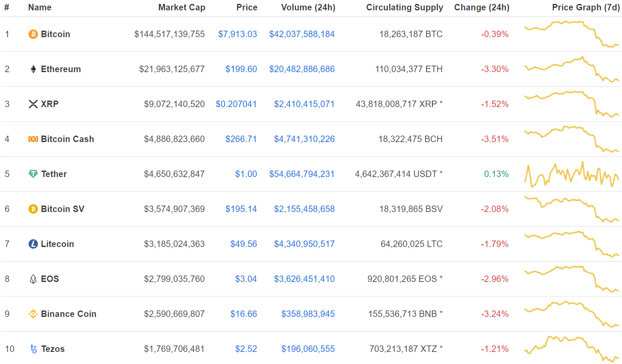Open Litecoin 7-day price graph
622x364 pixels.
pos(571,244)
